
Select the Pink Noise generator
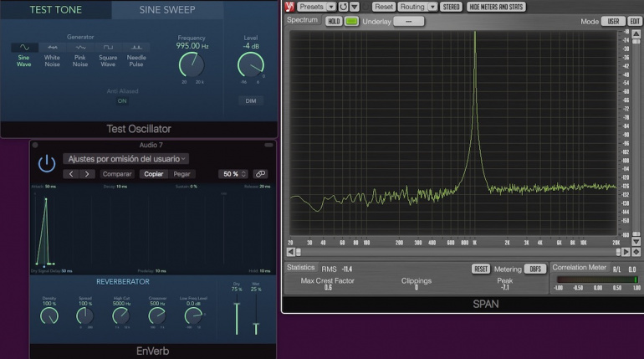click(x=80, y=54)
